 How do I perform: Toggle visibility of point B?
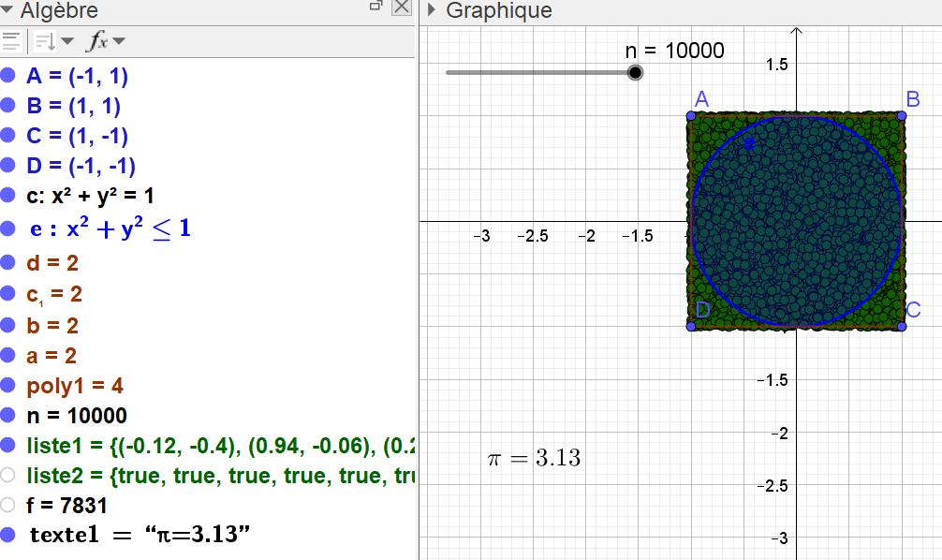click(7, 105)
